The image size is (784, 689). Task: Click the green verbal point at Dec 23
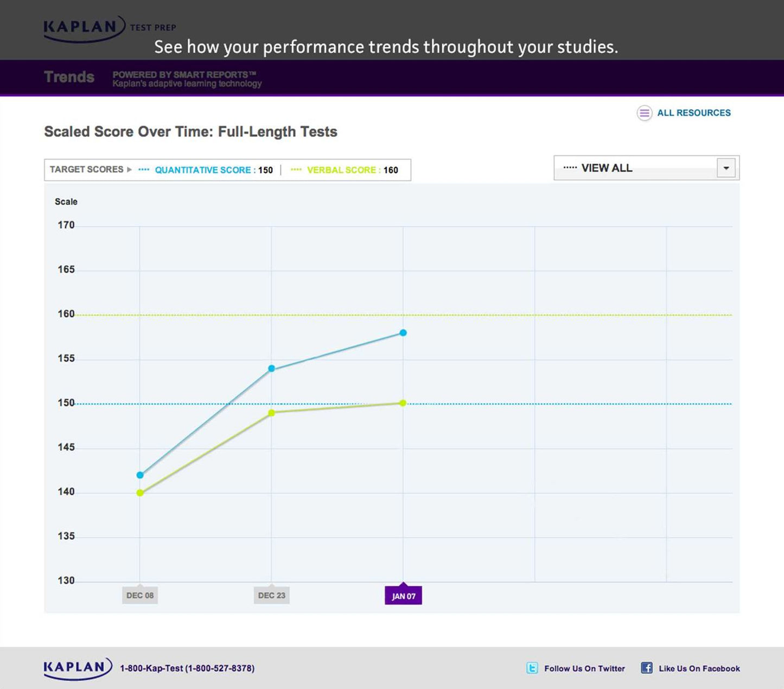click(272, 413)
